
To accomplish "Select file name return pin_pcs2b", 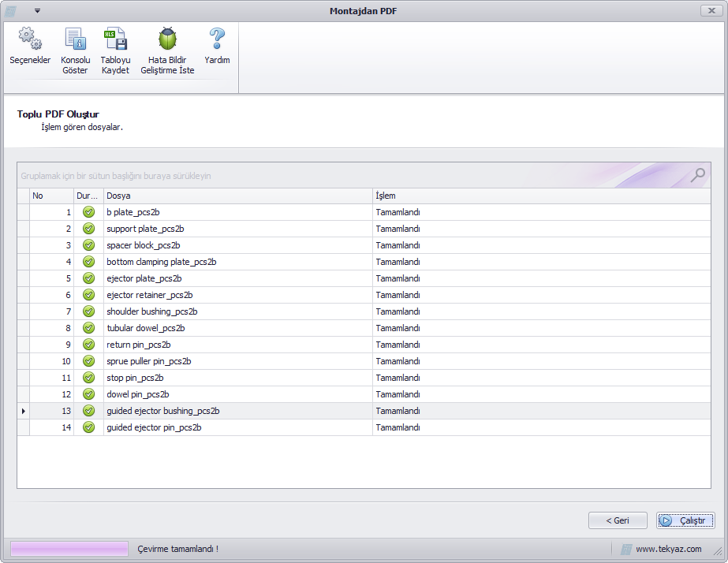I will (138, 345).
